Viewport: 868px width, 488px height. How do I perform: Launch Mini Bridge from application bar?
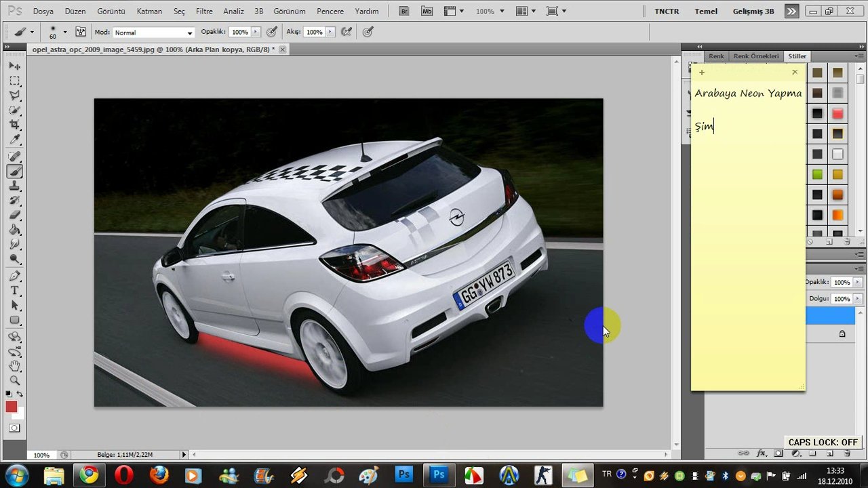(426, 12)
